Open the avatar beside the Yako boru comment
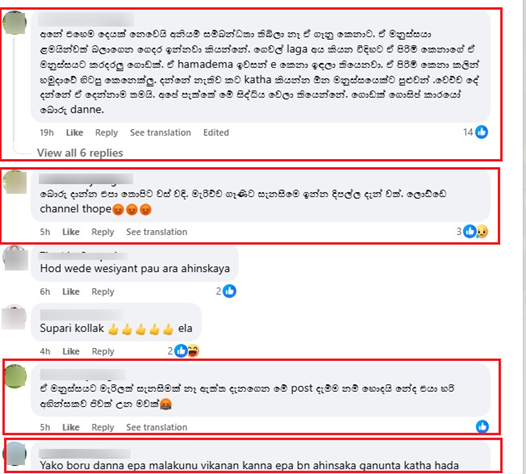Viewport: 526px width, 474px height. point(15,454)
